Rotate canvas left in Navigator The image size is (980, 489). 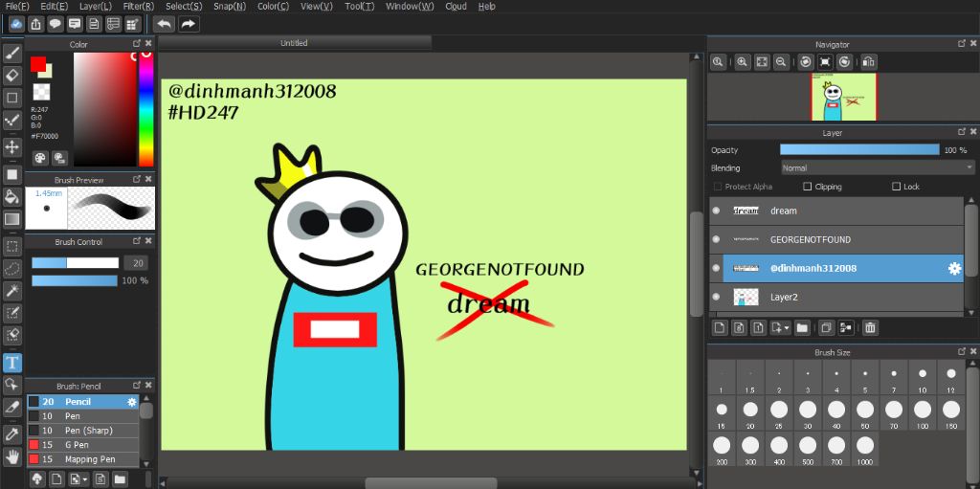tap(806, 62)
